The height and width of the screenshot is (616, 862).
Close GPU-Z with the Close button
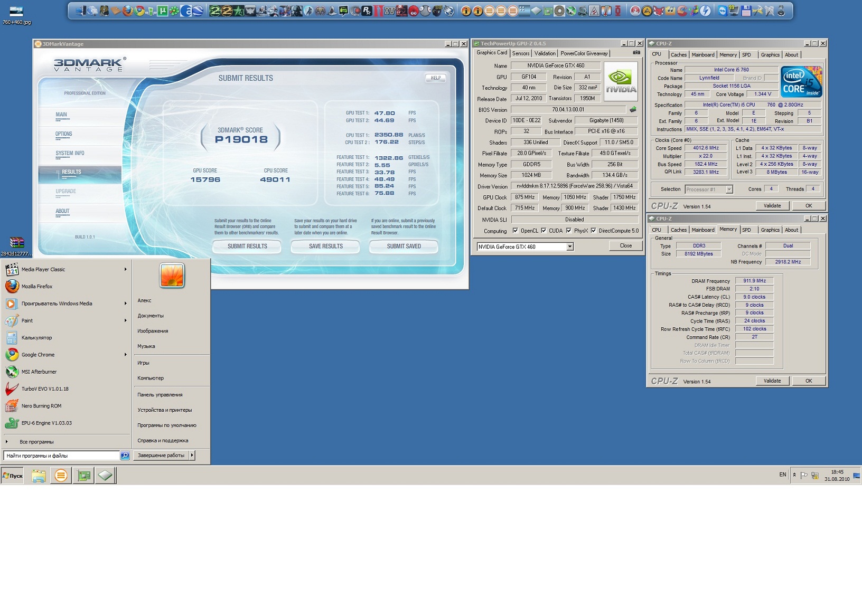(625, 246)
